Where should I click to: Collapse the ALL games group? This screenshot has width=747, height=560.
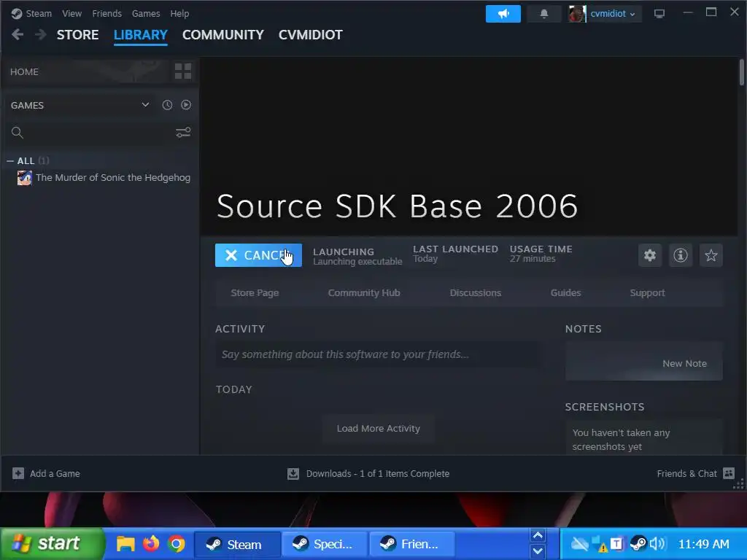10,161
